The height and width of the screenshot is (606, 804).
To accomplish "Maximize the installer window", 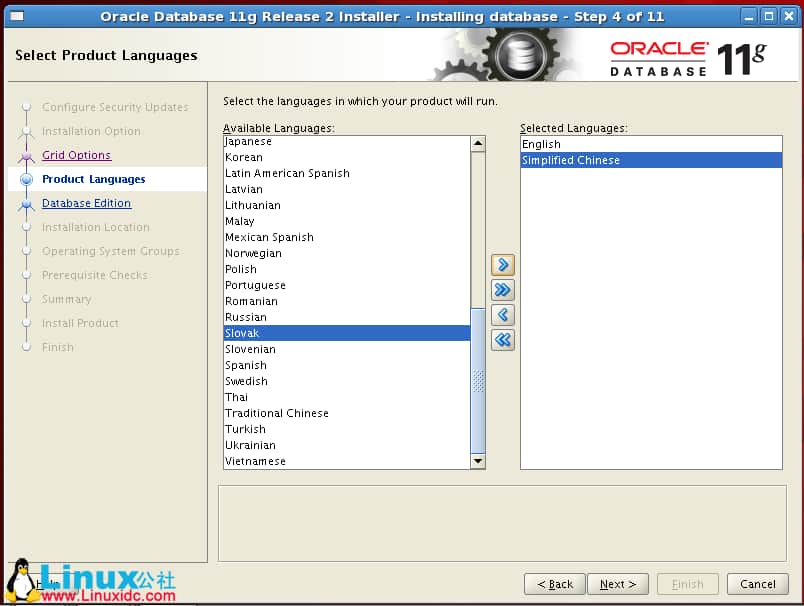I will (x=765, y=16).
